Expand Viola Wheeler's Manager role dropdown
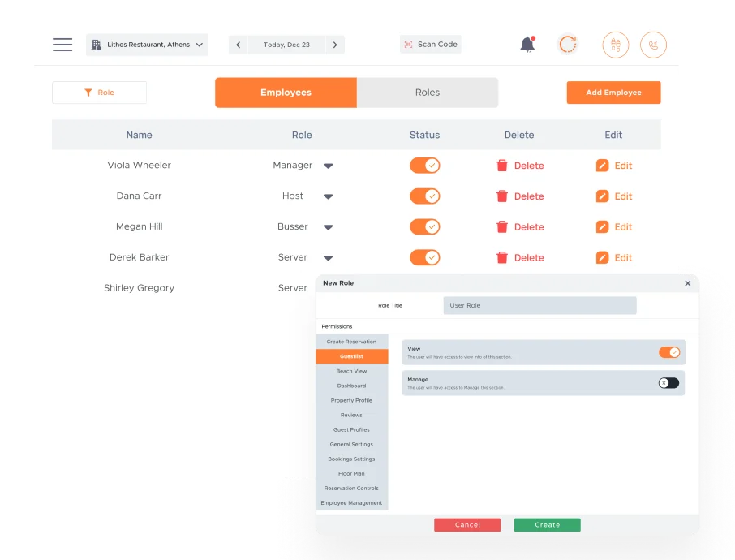 [328, 166]
